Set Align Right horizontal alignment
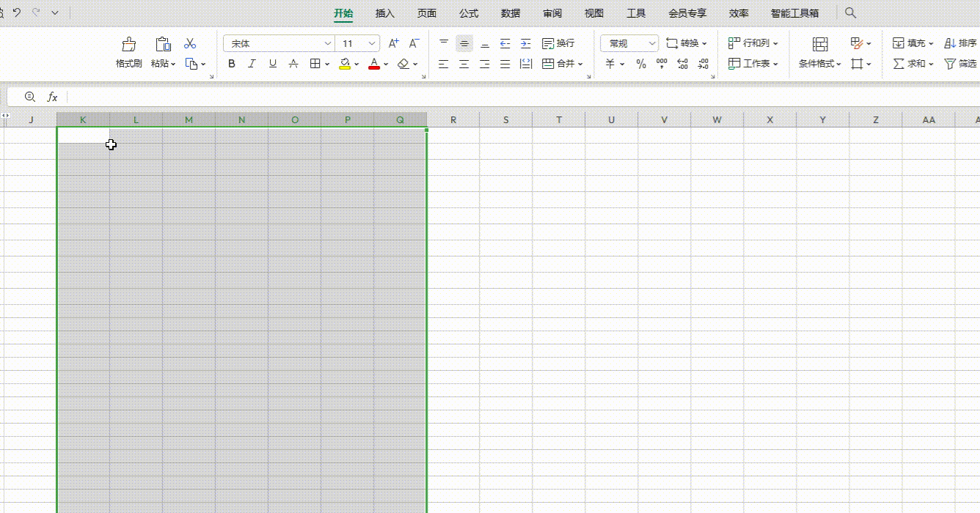 click(485, 64)
